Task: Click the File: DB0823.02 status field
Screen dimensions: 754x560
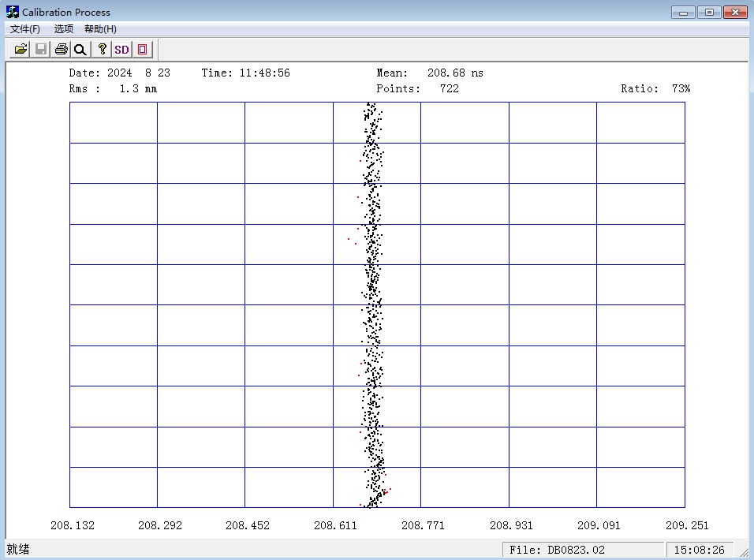Action: tap(582, 550)
